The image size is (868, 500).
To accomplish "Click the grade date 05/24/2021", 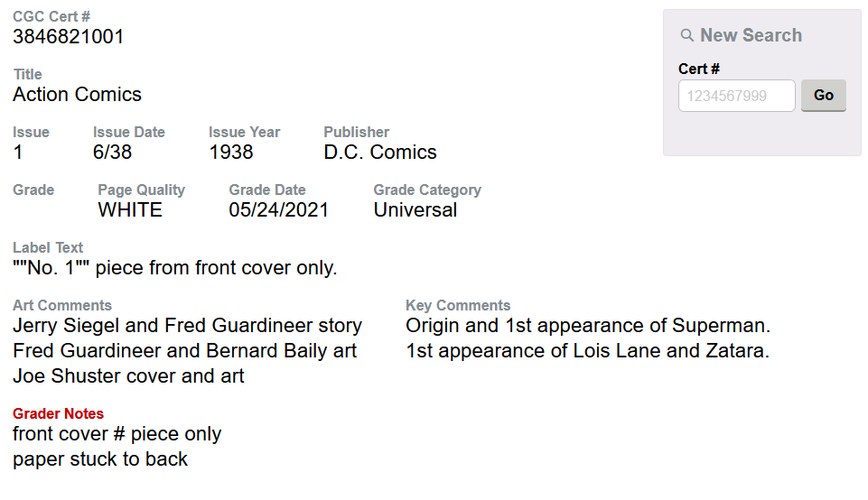I will tap(279, 210).
